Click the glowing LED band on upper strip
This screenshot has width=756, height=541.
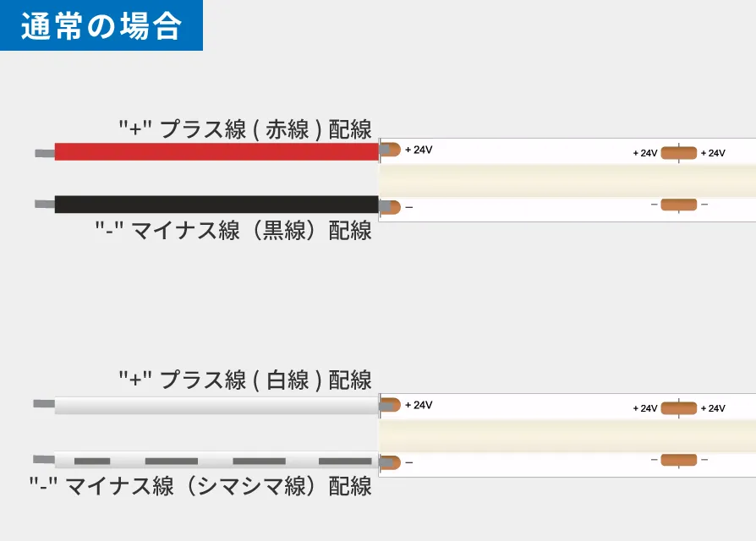[567, 179]
